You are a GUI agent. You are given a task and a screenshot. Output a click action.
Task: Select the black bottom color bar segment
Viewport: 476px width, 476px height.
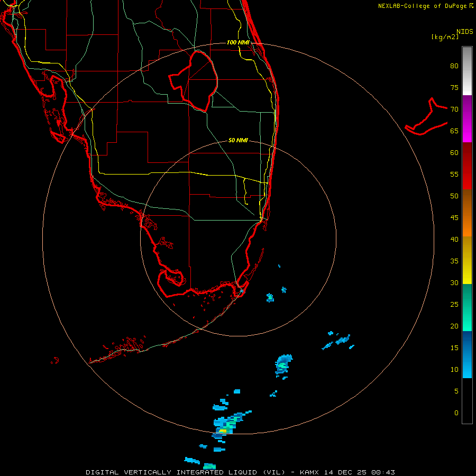tap(467, 401)
